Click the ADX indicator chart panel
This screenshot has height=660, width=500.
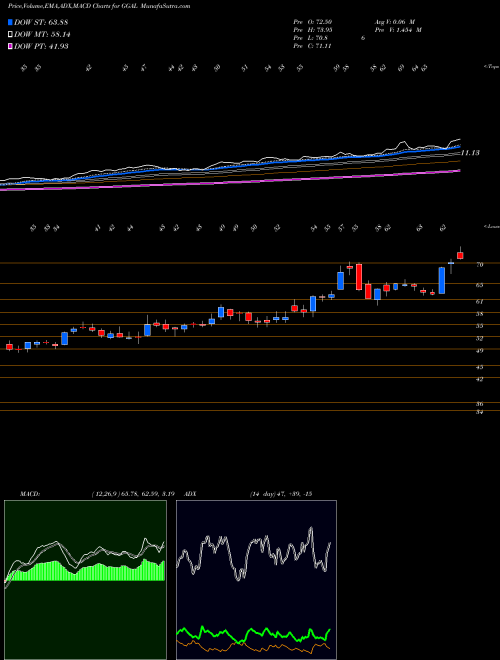click(256, 580)
